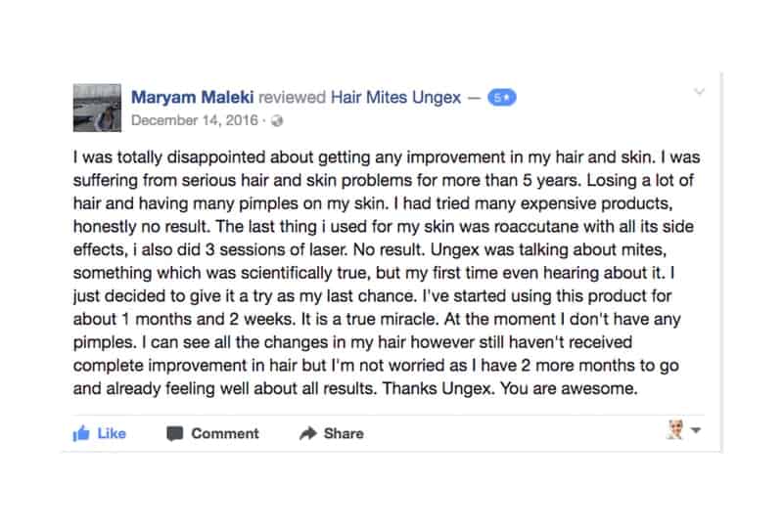This screenshot has width=783, height=532.
Task: Click the Share arrow icon
Action: 308,433
